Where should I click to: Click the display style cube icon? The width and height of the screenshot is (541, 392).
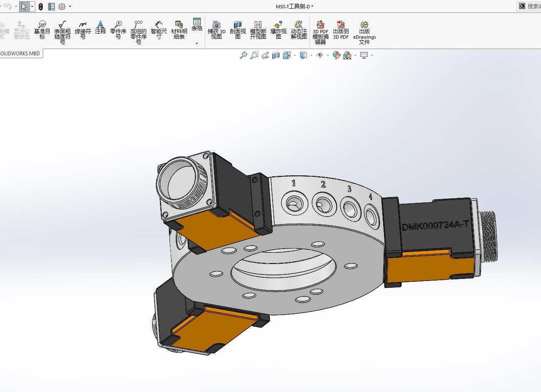(x=303, y=55)
